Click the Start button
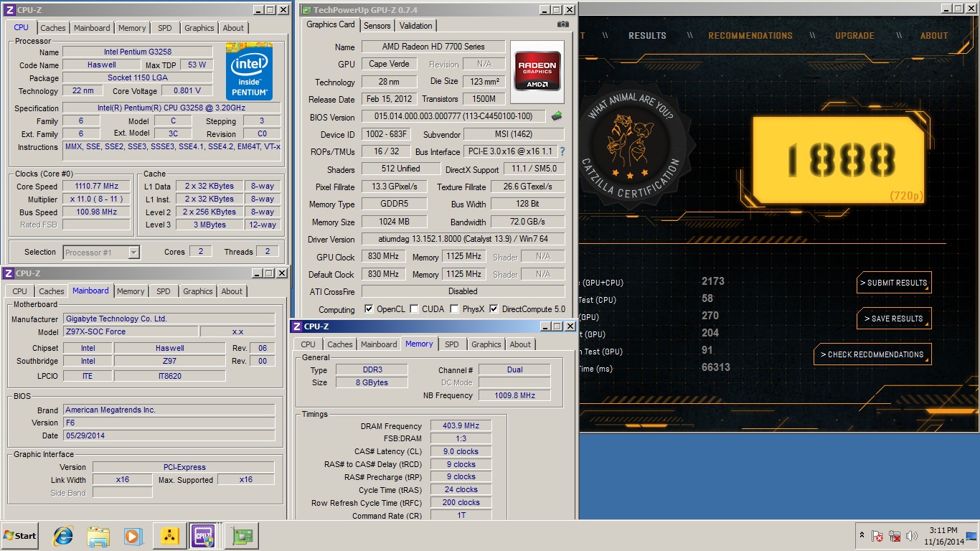The width and height of the screenshot is (980, 551). click(20, 536)
